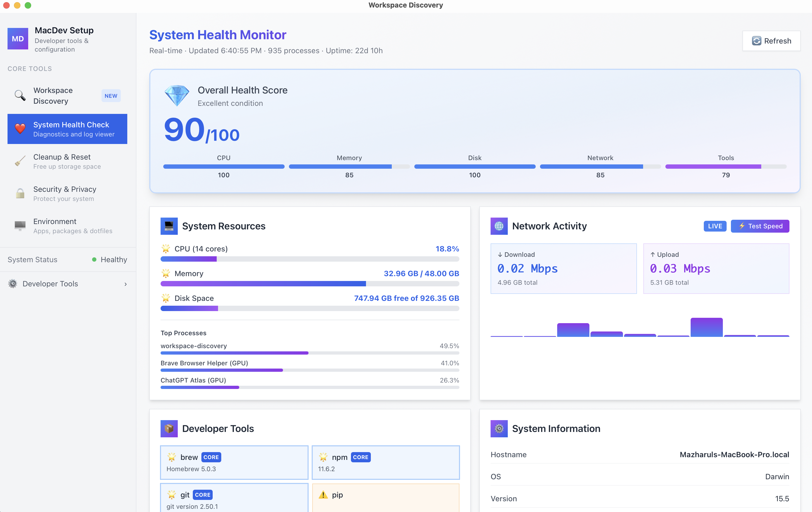
Task: Expand Developer Tools with the sidebar chevron
Action: click(x=125, y=284)
